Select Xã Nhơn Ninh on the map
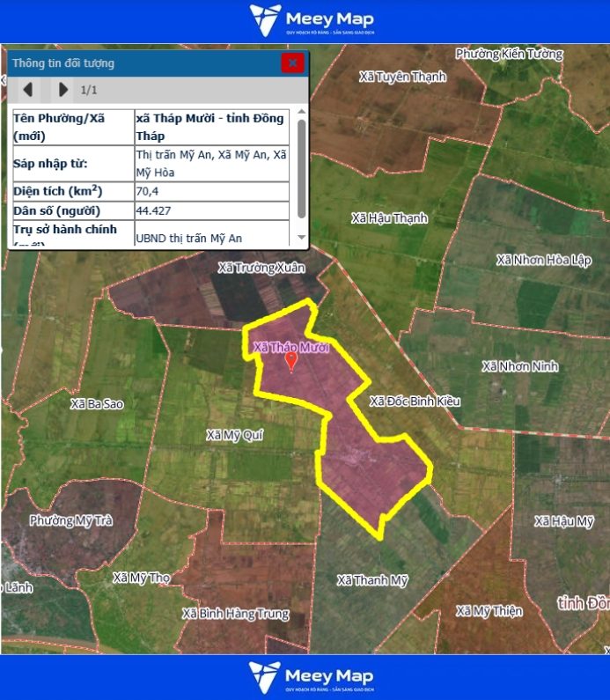The image size is (610, 700). click(x=520, y=366)
